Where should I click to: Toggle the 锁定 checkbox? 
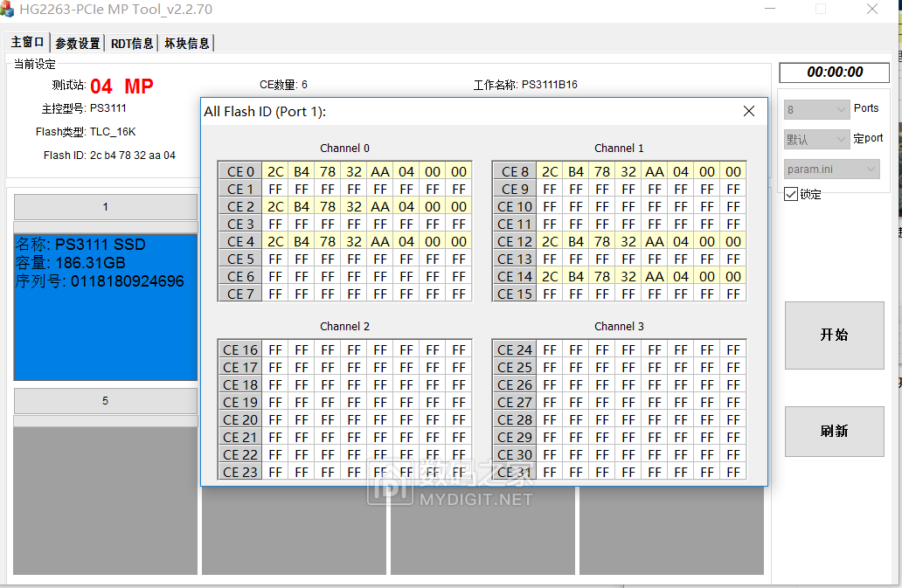791,194
